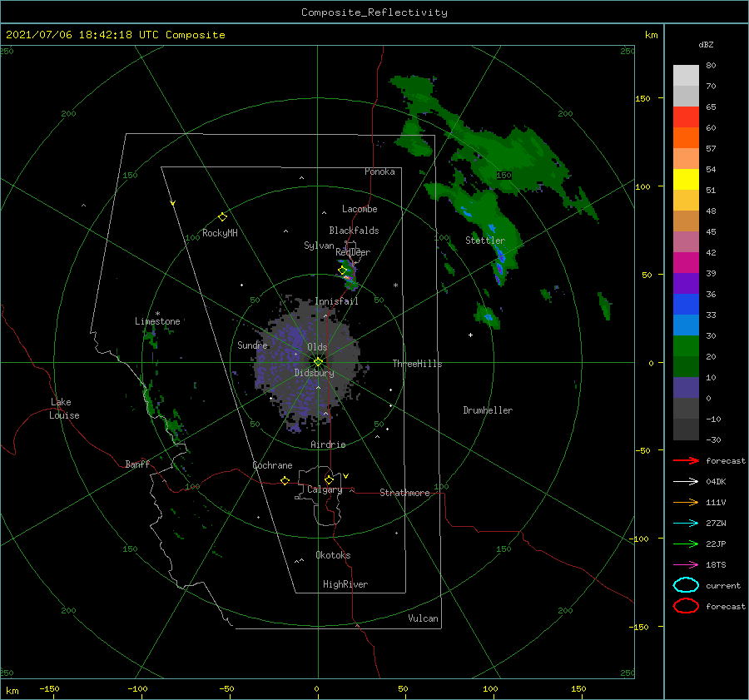The height and width of the screenshot is (700, 749).
Task: Click the cyan current ellipse in legend
Action: tap(686, 585)
